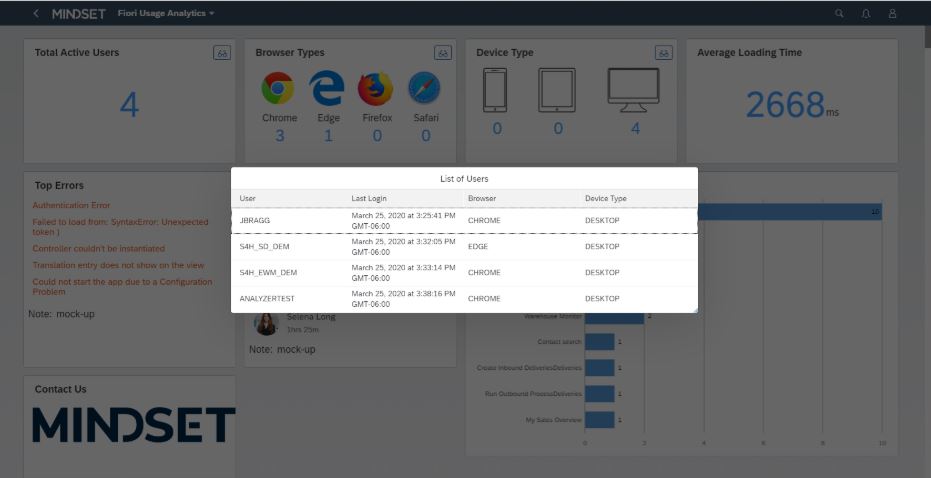Go back using the header back arrow
931x478 pixels.
tap(36, 13)
